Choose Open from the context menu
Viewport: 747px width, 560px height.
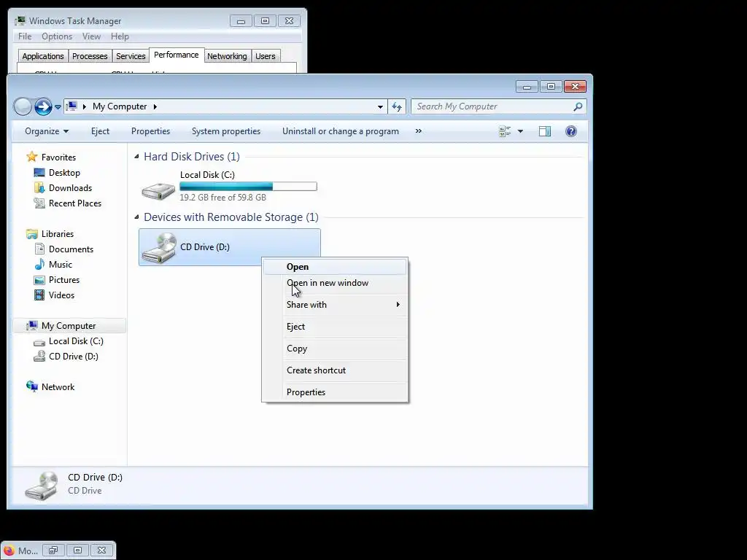(x=335, y=267)
